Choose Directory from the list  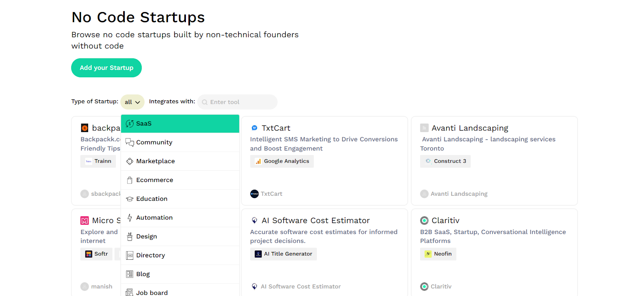180,255
